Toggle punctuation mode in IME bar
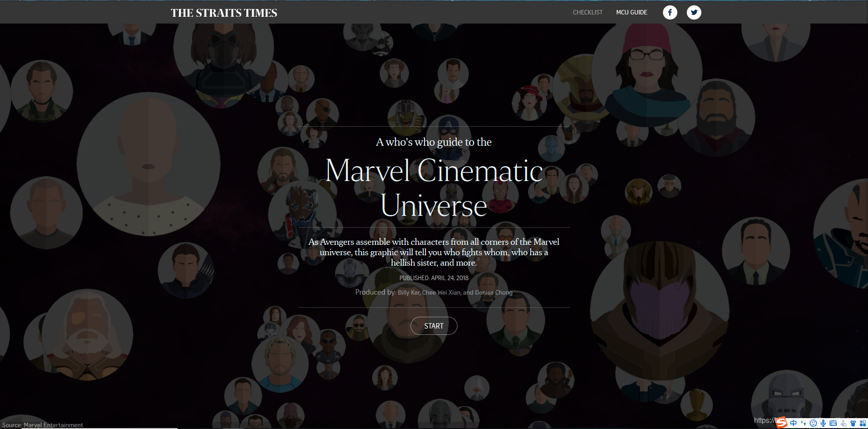868x429 pixels. (x=803, y=423)
